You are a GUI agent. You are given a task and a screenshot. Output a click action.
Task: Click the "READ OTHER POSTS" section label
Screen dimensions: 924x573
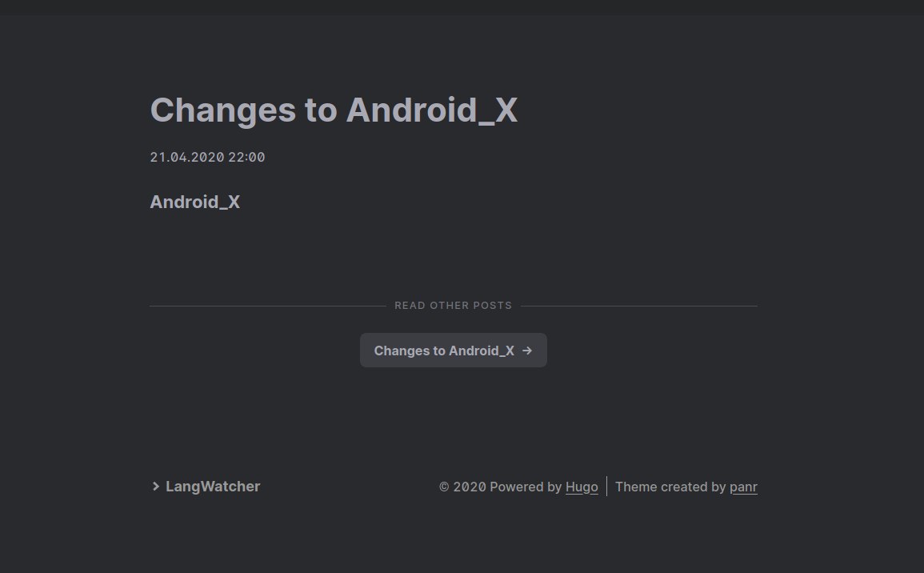point(453,306)
